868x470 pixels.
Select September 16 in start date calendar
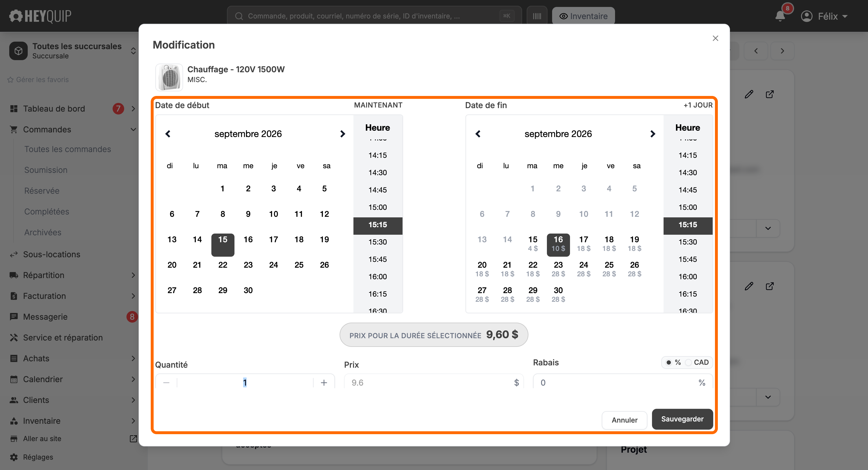[248, 240]
